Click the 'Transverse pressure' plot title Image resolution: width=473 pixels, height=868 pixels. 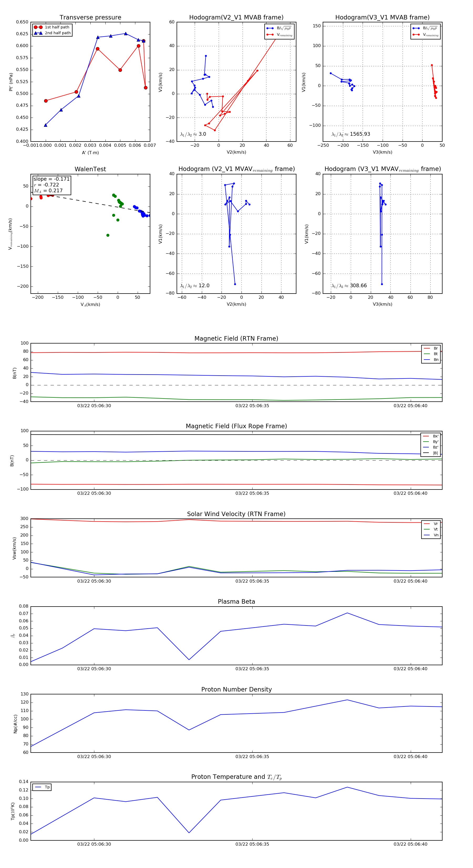[x=90, y=17]
